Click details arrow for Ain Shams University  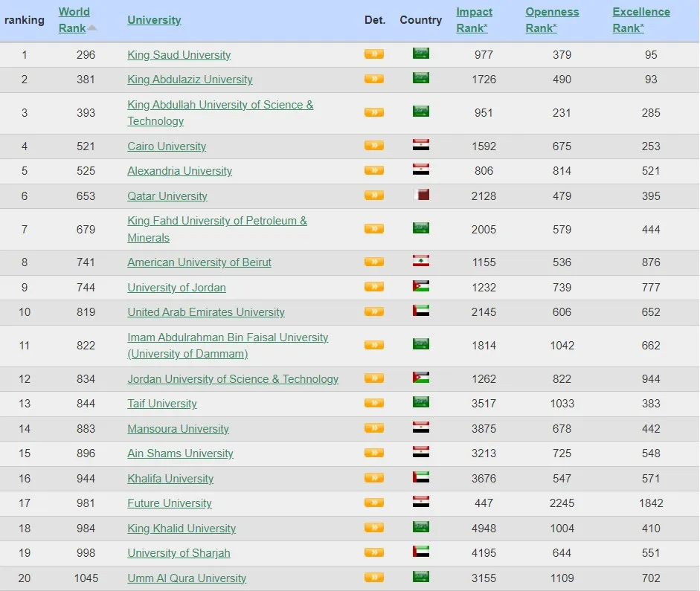tap(374, 453)
